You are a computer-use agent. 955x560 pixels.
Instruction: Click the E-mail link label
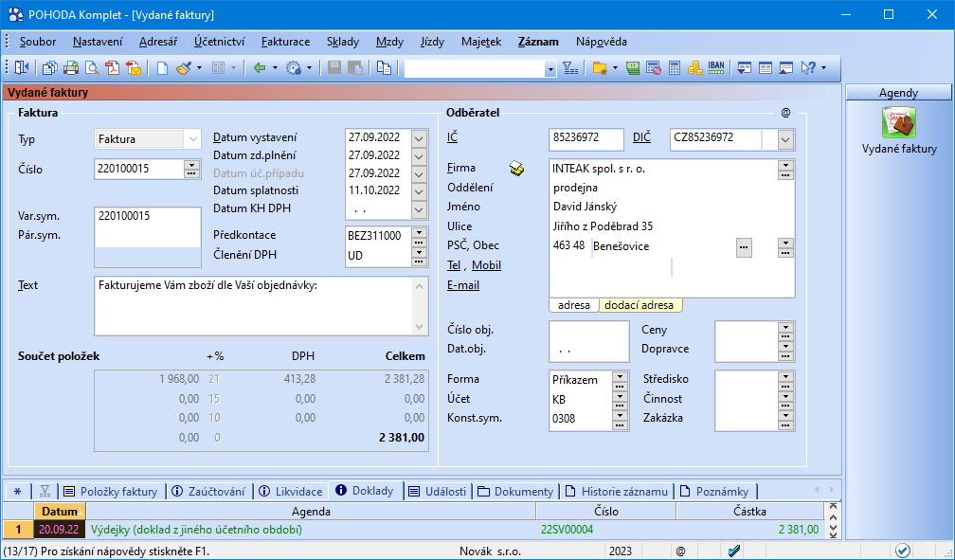(x=463, y=285)
